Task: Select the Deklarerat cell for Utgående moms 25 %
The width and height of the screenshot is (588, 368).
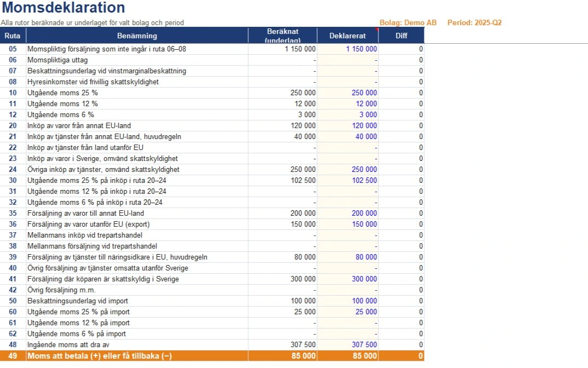Action: (x=348, y=93)
